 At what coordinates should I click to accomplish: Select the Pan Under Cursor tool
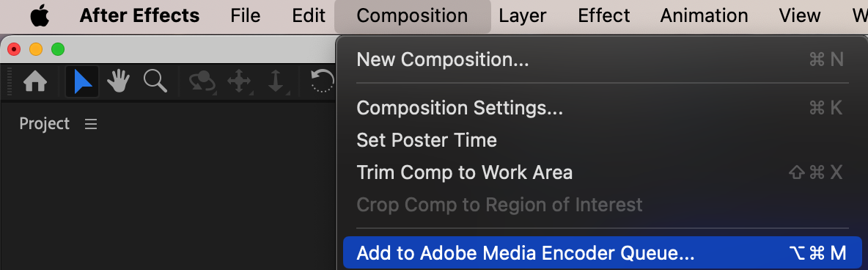[x=239, y=82]
